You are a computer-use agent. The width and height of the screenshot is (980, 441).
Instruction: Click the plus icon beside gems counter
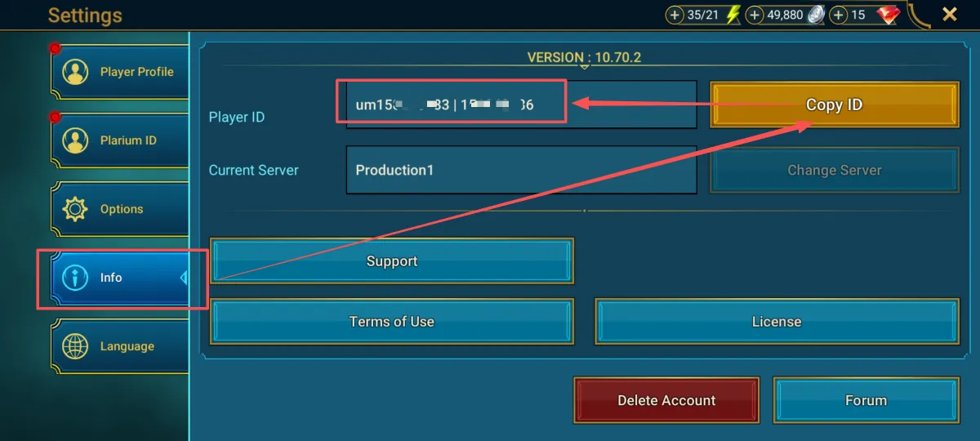(838, 15)
